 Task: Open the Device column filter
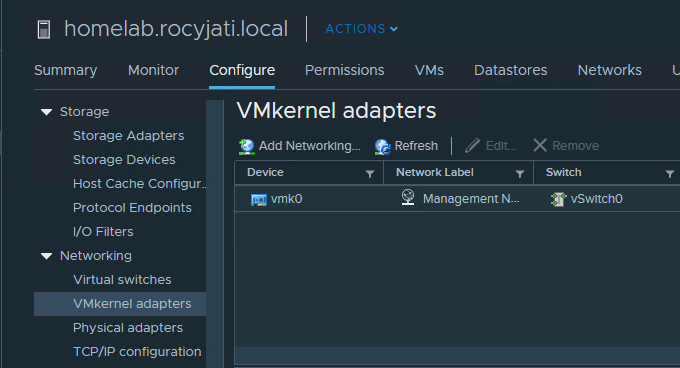[x=370, y=174]
